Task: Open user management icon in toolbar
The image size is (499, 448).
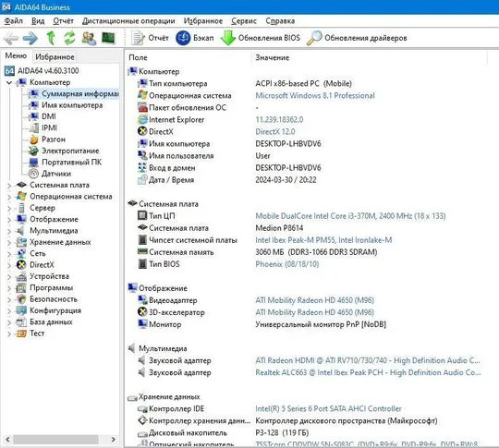Action: pyautogui.click(x=89, y=38)
